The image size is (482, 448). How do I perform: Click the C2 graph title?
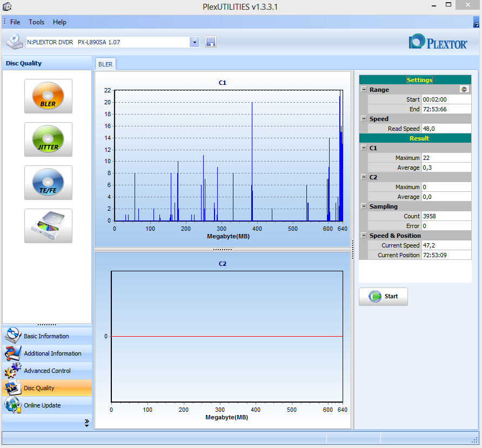point(222,264)
